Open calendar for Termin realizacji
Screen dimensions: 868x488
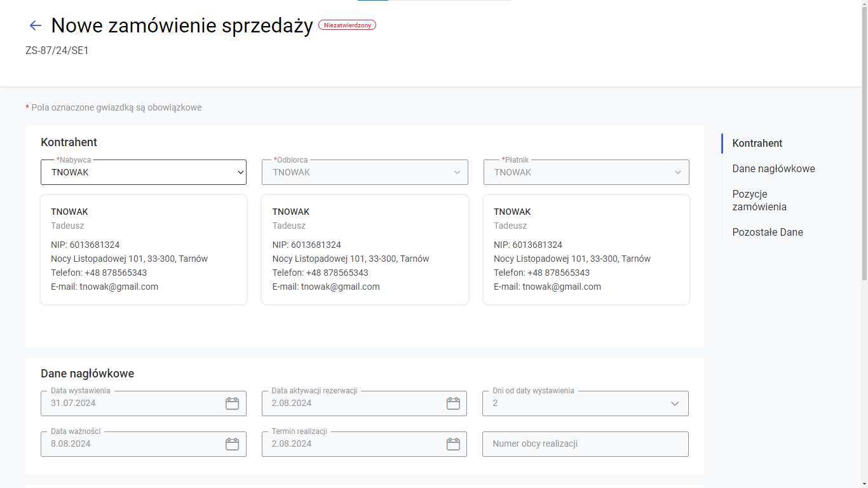[x=453, y=444]
